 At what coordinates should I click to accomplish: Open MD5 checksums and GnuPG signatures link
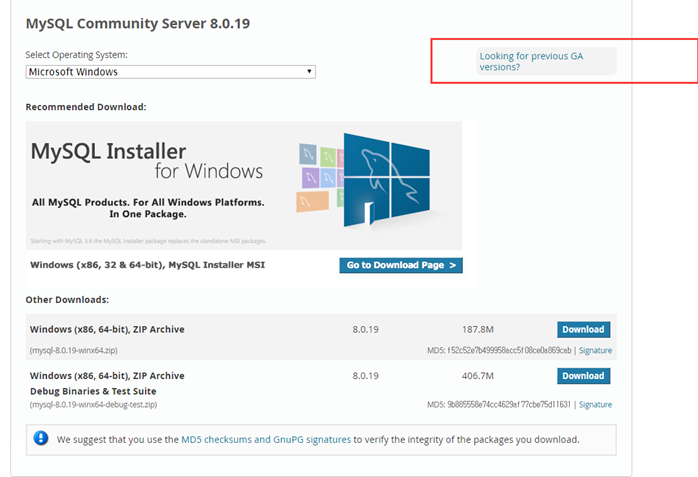pyautogui.click(x=266, y=440)
